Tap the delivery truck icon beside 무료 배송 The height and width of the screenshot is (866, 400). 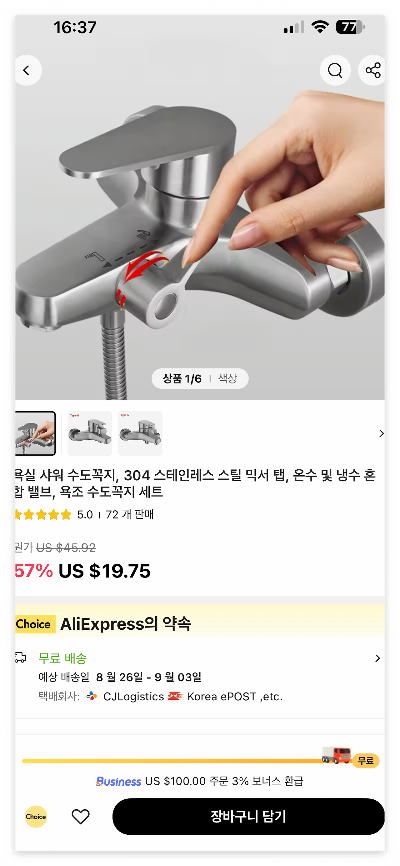20,658
